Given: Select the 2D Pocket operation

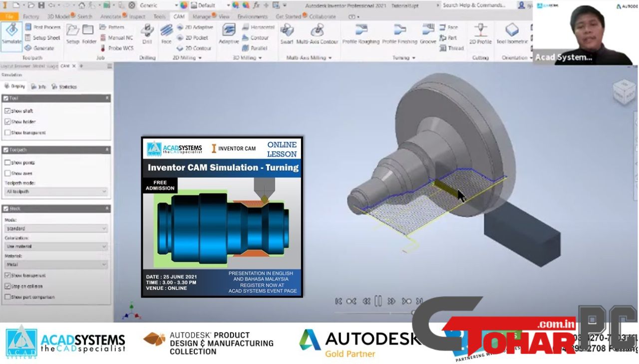Looking at the screenshot, I should [193, 37].
